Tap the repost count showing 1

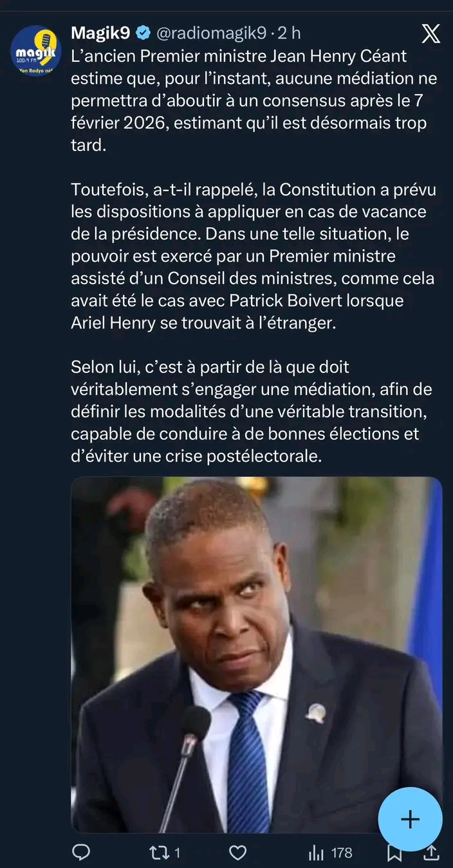point(177,853)
